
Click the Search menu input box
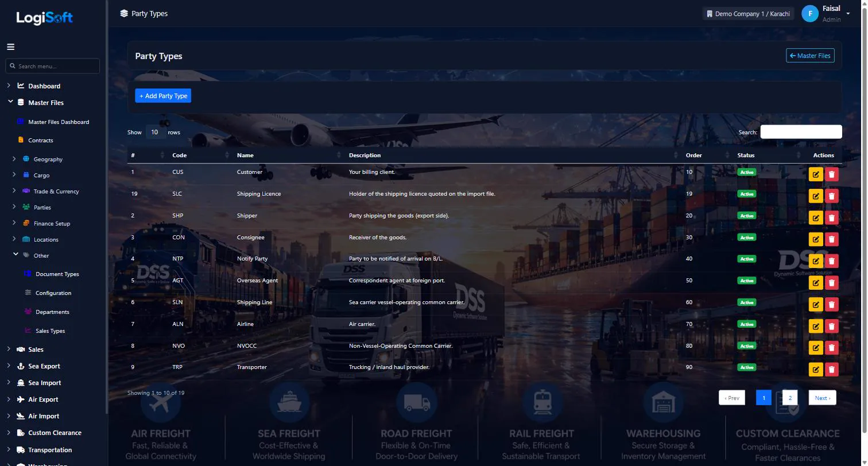(x=52, y=66)
